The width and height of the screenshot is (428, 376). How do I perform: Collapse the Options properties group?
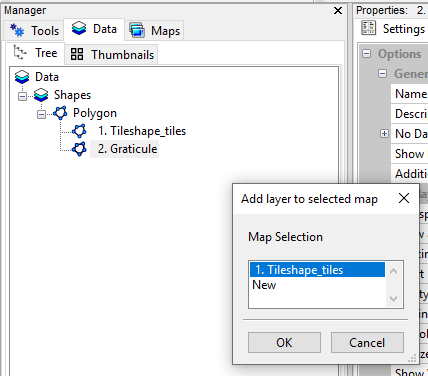pyautogui.click(x=367, y=54)
